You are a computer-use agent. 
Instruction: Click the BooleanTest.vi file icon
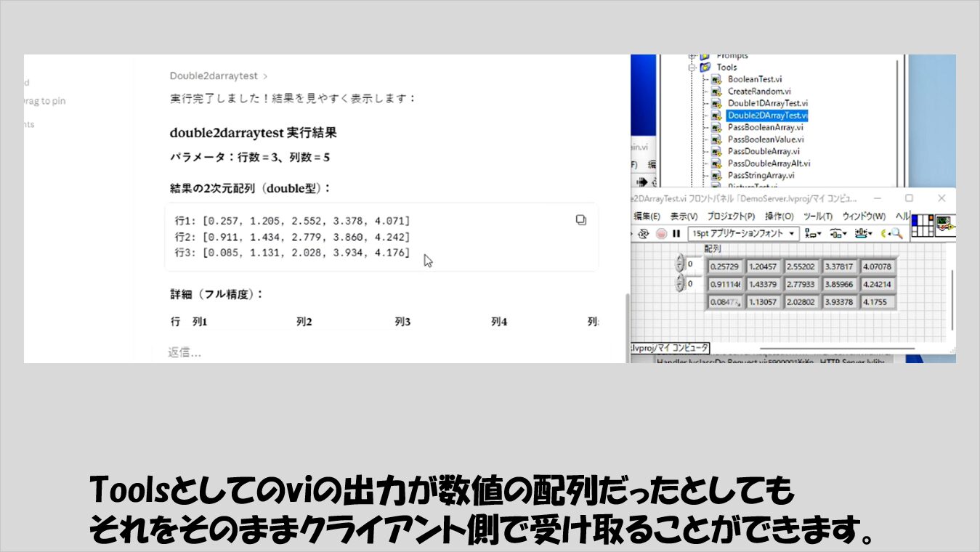pos(716,79)
